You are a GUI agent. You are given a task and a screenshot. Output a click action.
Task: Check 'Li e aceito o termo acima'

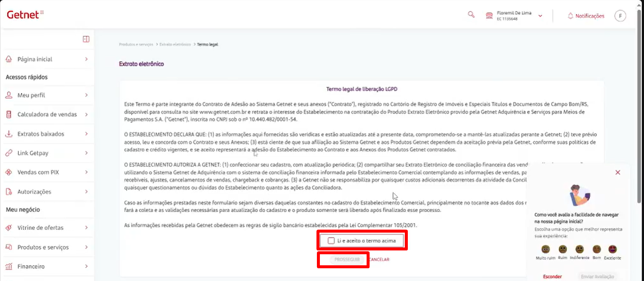(x=331, y=241)
